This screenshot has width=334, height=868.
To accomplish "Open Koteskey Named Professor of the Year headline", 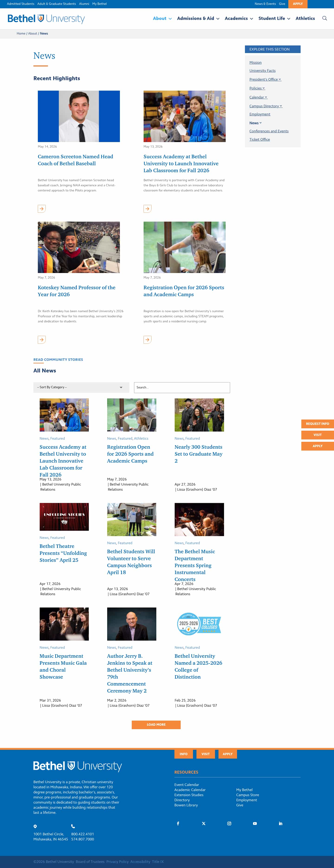I will [x=77, y=291].
